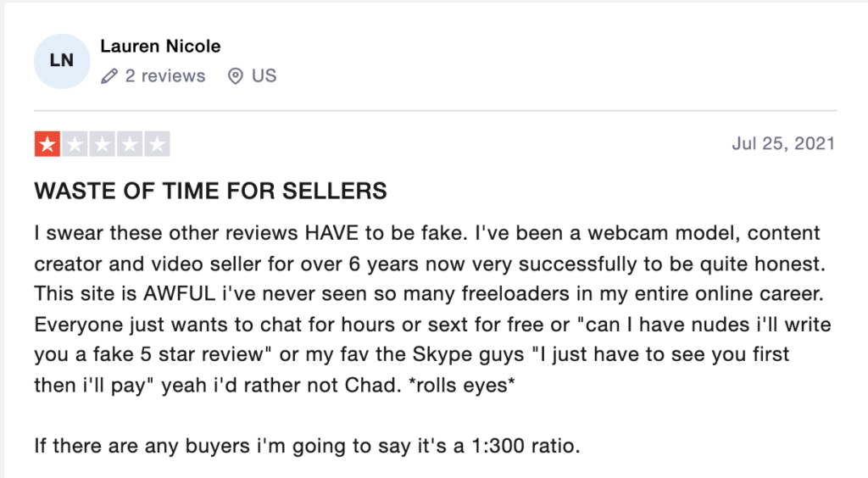868x478 pixels.
Task: Click the line mentioning Skype guys
Action: (x=411, y=354)
